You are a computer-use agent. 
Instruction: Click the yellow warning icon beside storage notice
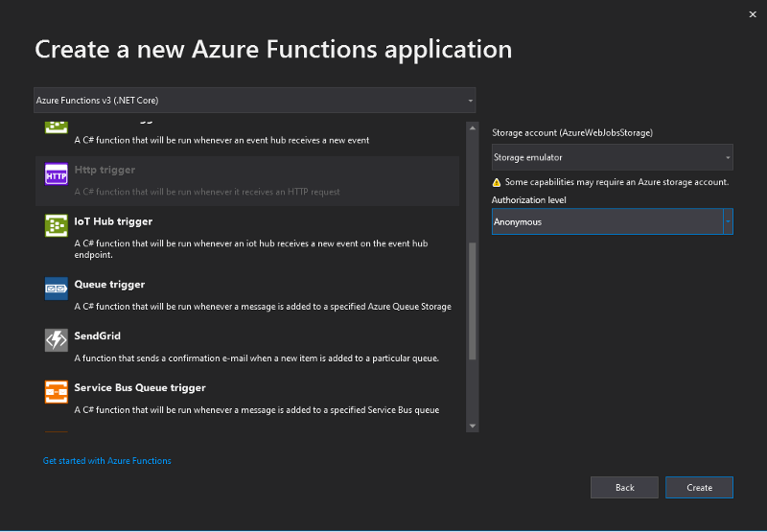pos(497,182)
